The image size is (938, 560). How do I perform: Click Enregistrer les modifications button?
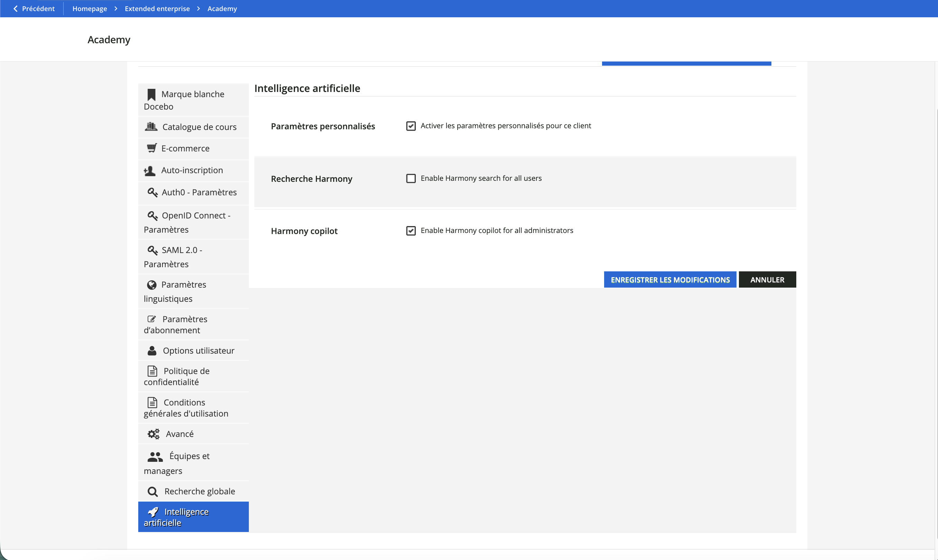[x=670, y=280]
